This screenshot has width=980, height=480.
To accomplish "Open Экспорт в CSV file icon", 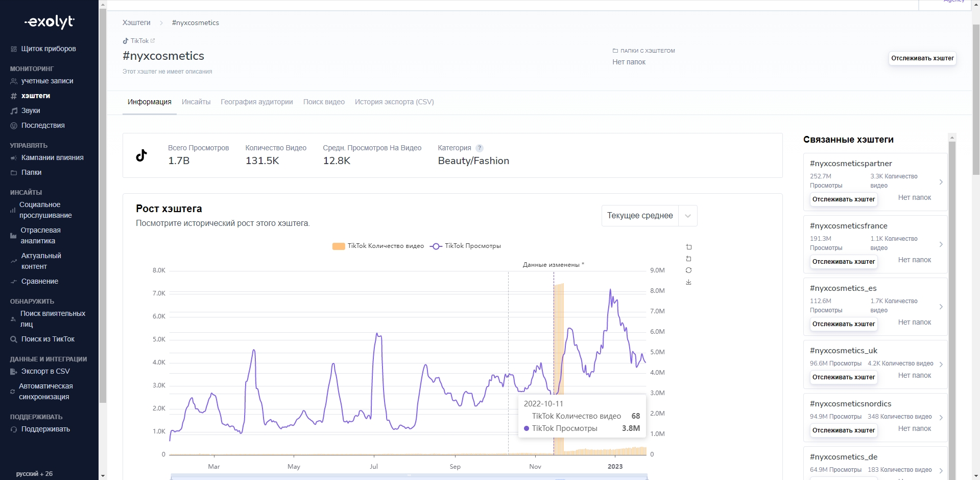I will coord(14,372).
